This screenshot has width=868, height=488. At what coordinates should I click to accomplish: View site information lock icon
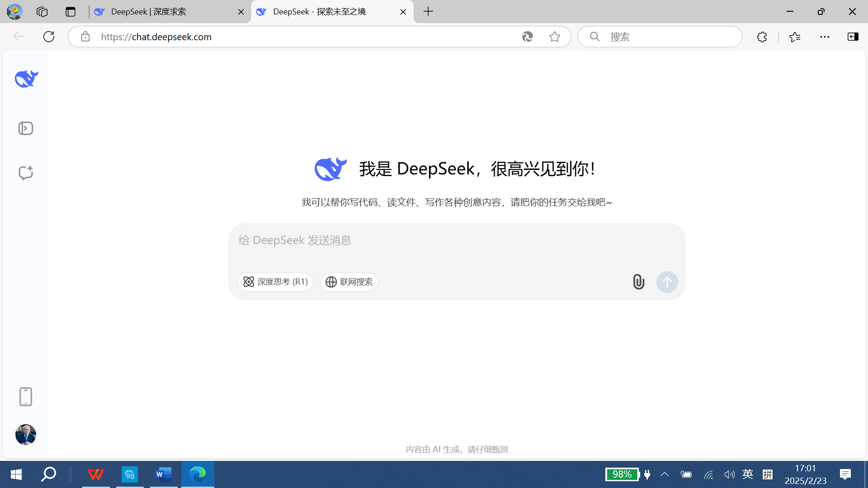click(85, 37)
